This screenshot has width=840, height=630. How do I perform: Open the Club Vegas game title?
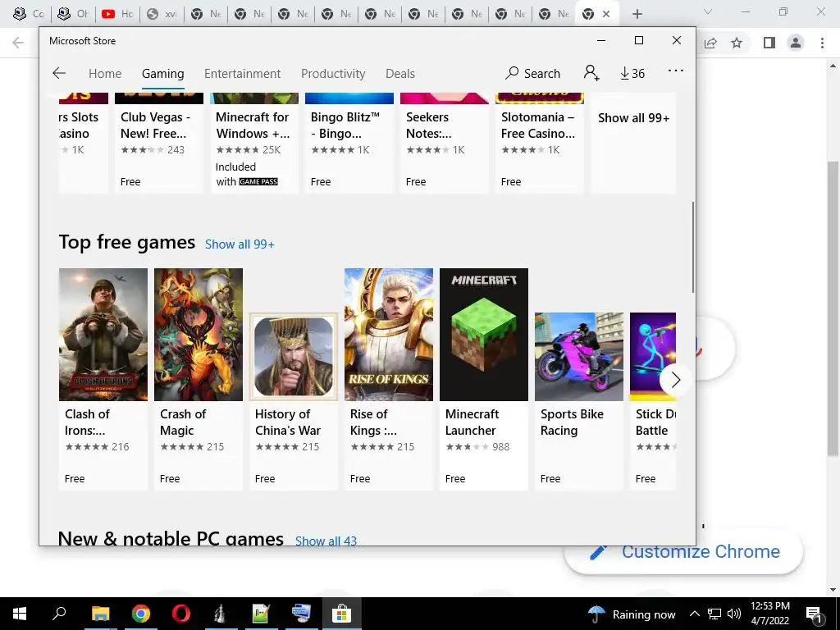point(154,125)
